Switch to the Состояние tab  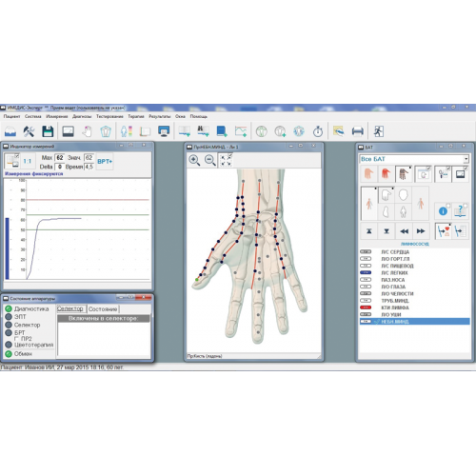103,309
